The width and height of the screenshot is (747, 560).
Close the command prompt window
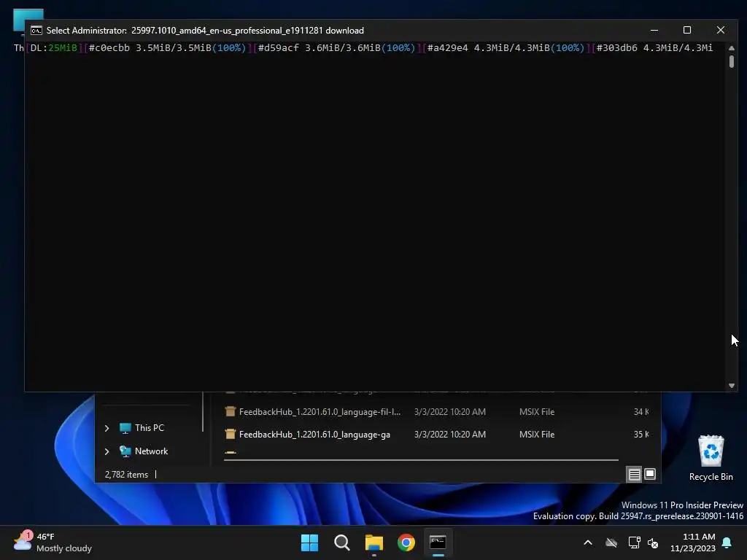(x=720, y=30)
